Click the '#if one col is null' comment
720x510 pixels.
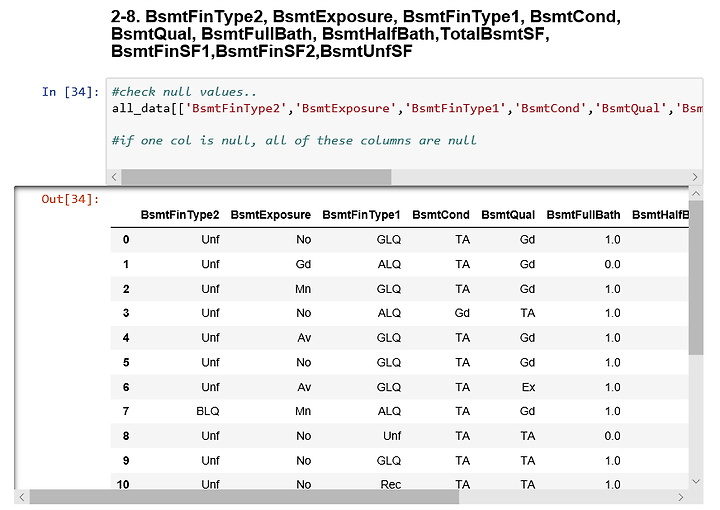(x=294, y=140)
